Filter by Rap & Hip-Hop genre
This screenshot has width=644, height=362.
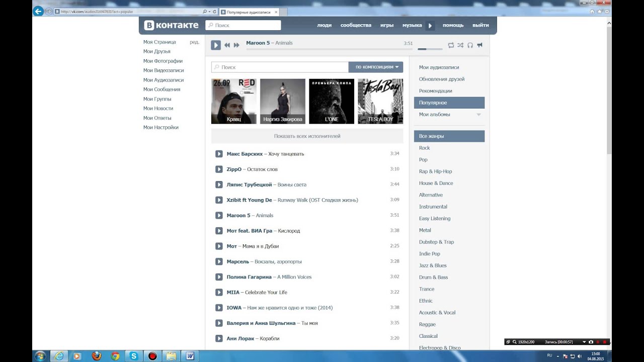pos(436,171)
